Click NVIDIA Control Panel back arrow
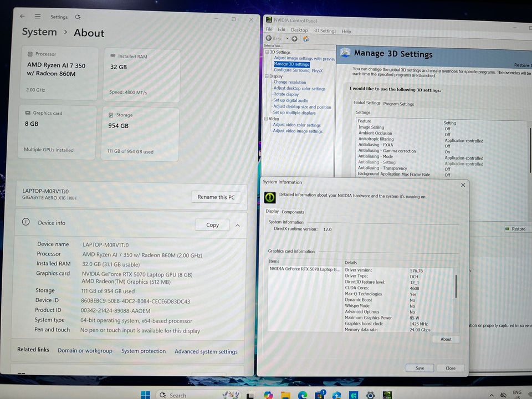Image resolution: width=532 pixels, height=399 pixels. pos(269,38)
